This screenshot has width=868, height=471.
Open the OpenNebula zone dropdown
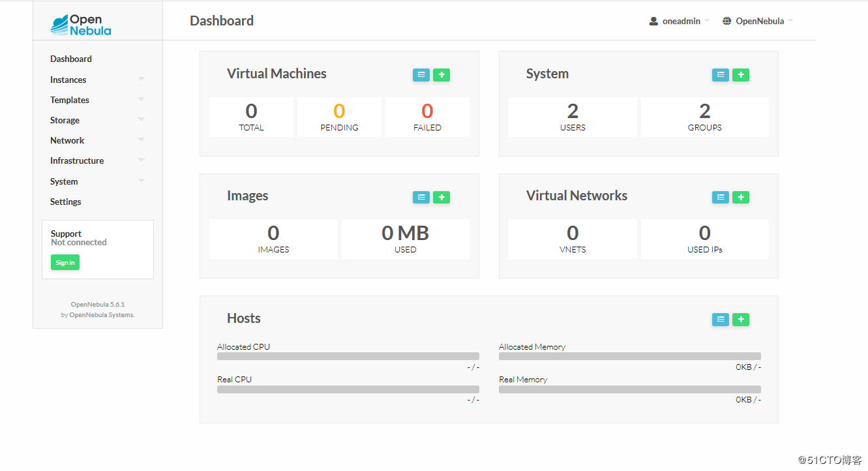coord(758,21)
